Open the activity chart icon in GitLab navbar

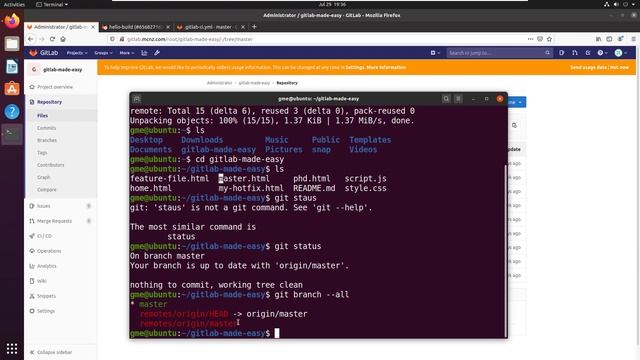tap(144, 53)
